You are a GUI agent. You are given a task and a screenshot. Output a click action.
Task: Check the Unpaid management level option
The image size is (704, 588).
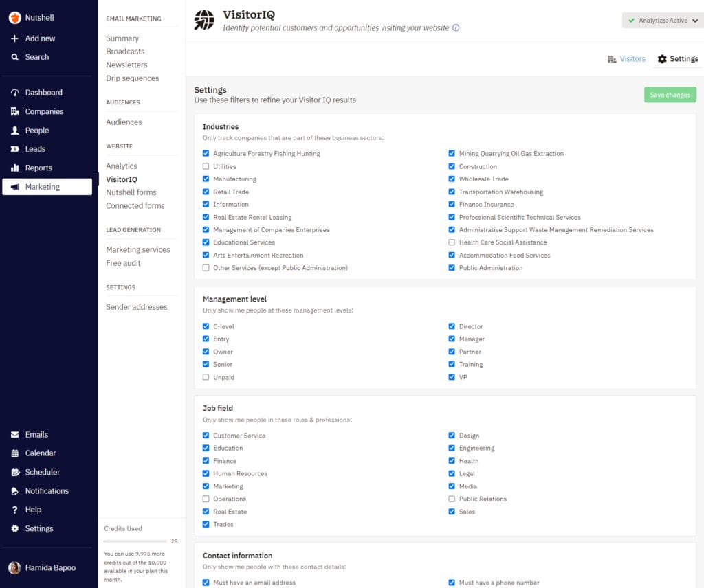tap(206, 377)
